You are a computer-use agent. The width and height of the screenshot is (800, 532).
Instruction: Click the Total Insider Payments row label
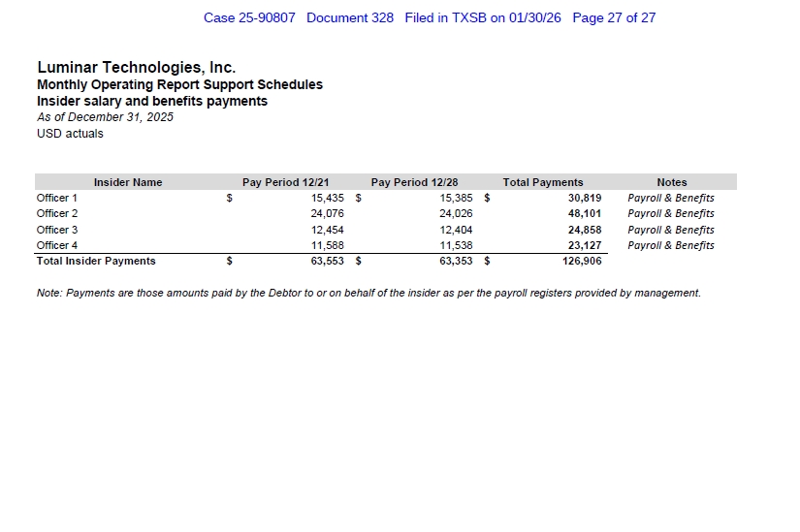click(96, 261)
